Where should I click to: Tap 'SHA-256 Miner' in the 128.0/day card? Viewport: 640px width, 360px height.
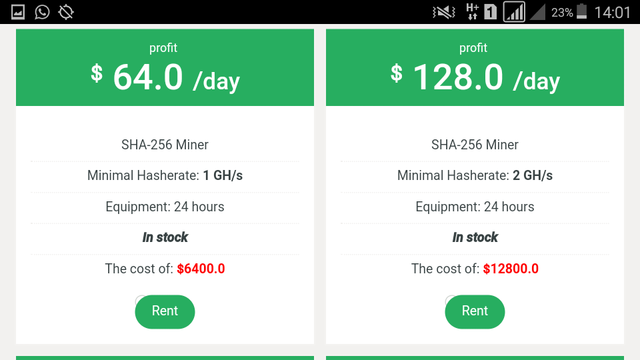475,144
